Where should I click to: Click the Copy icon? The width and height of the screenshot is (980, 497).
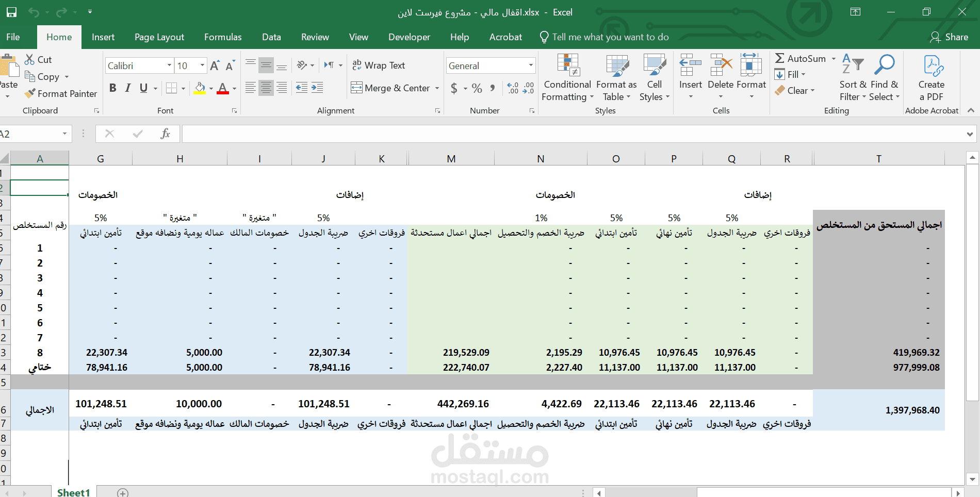tap(29, 76)
